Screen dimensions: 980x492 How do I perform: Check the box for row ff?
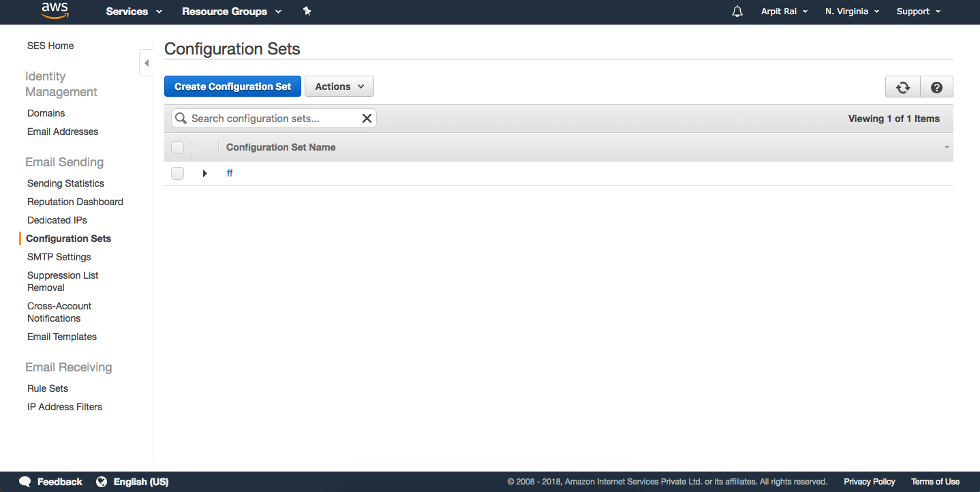click(178, 173)
